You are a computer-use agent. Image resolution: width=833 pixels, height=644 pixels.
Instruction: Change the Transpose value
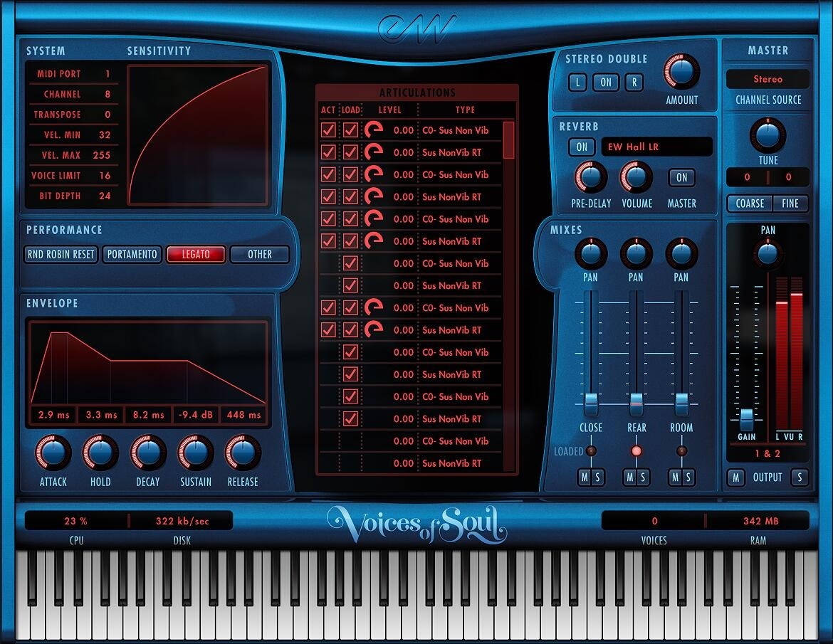coord(108,114)
